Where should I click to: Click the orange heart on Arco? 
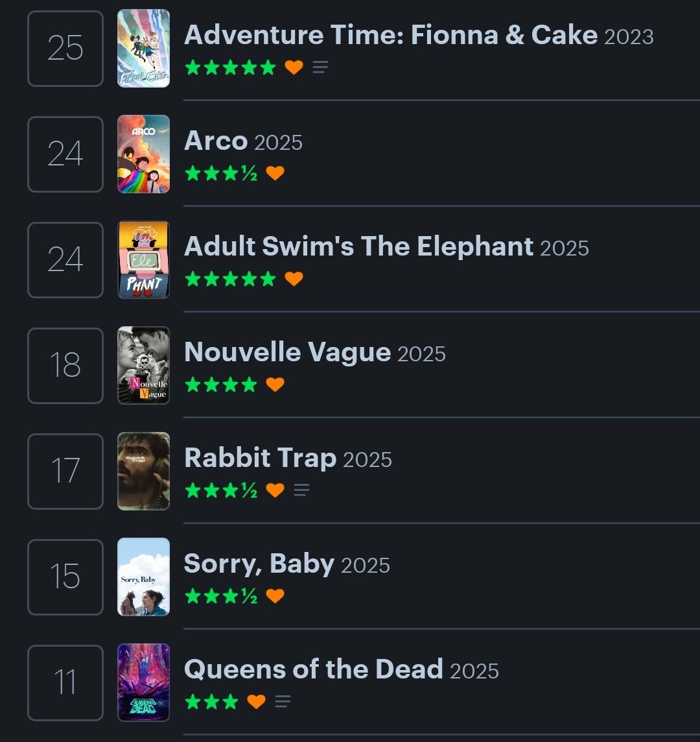pyautogui.click(x=275, y=173)
